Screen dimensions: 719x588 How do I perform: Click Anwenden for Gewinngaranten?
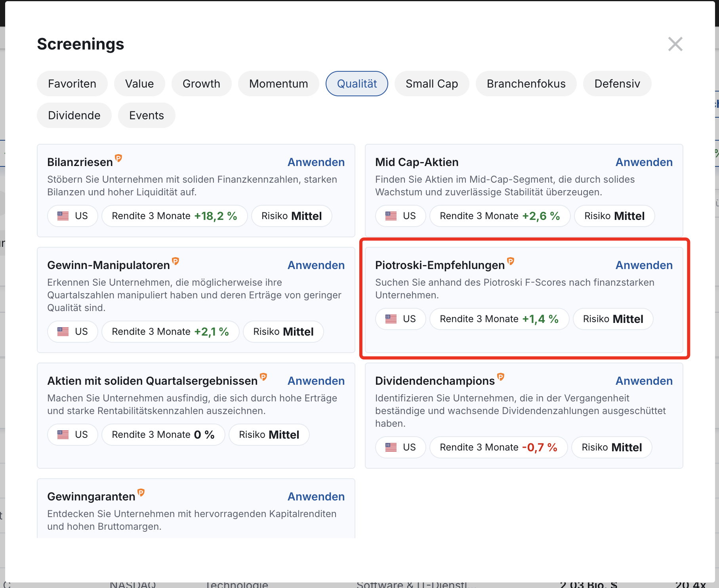[x=316, y=496]
